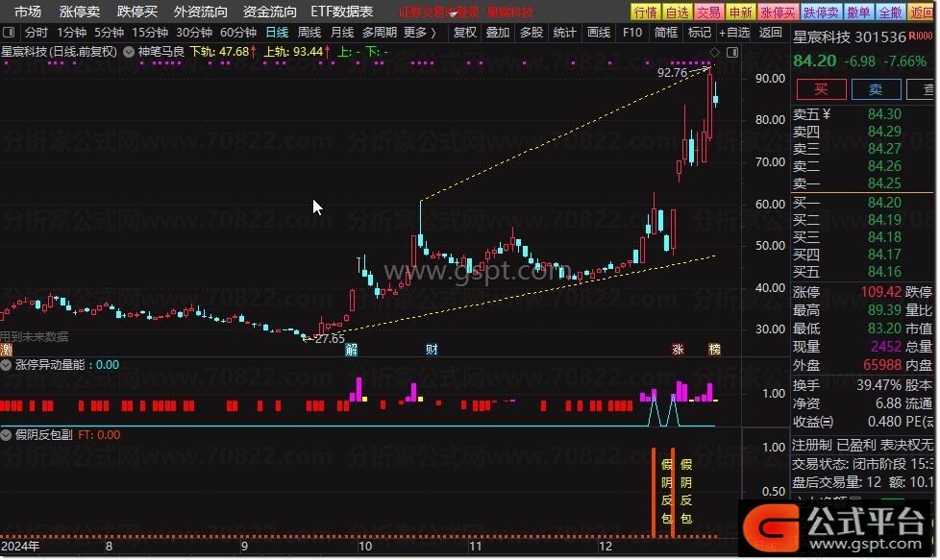Open the 多周期 multi-period view

coord(380,33)
